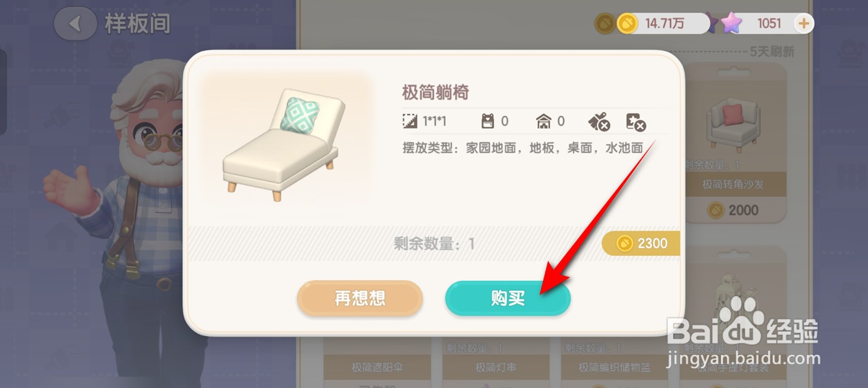Select the 极简灯串 item card
The image size is (868, 388).
tap(496, 362)
